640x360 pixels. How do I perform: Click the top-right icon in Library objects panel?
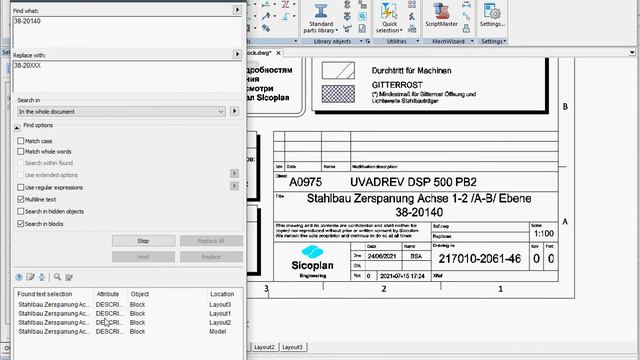(362, 4)
